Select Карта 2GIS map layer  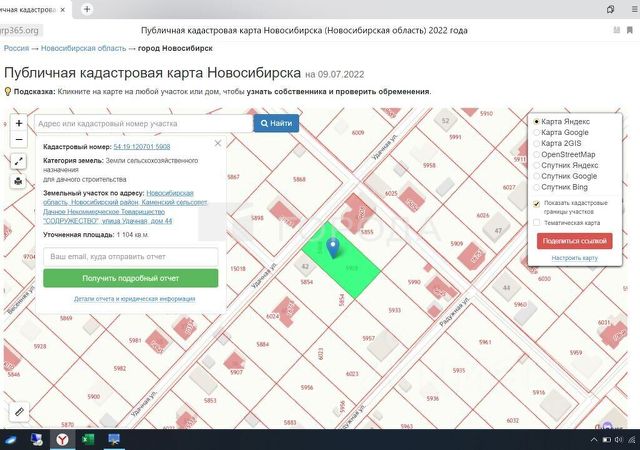[558, 143]
